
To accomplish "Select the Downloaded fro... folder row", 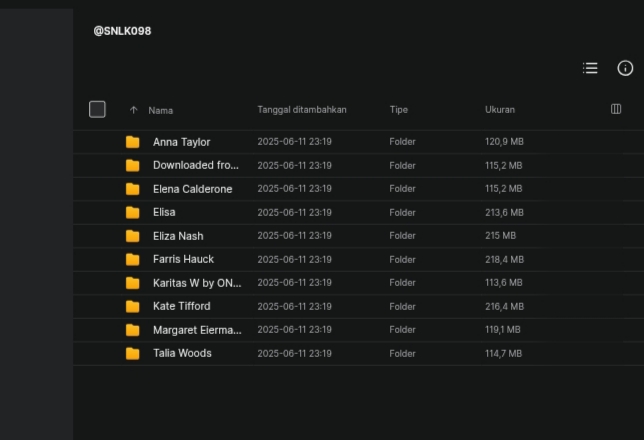I will point(359,166).
